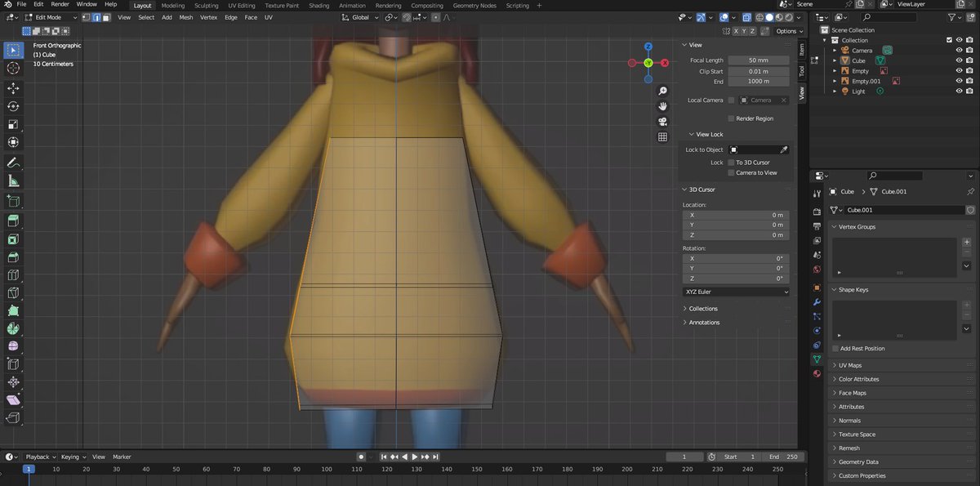
Task: Expand the Annotations panel
Action: [704, 323]
